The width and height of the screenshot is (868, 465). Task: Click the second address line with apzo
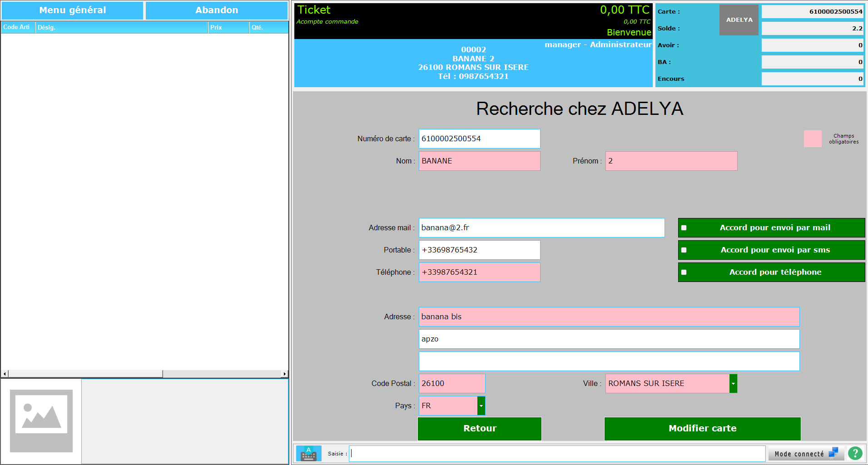pyautogui.click(x=609, y=339)
